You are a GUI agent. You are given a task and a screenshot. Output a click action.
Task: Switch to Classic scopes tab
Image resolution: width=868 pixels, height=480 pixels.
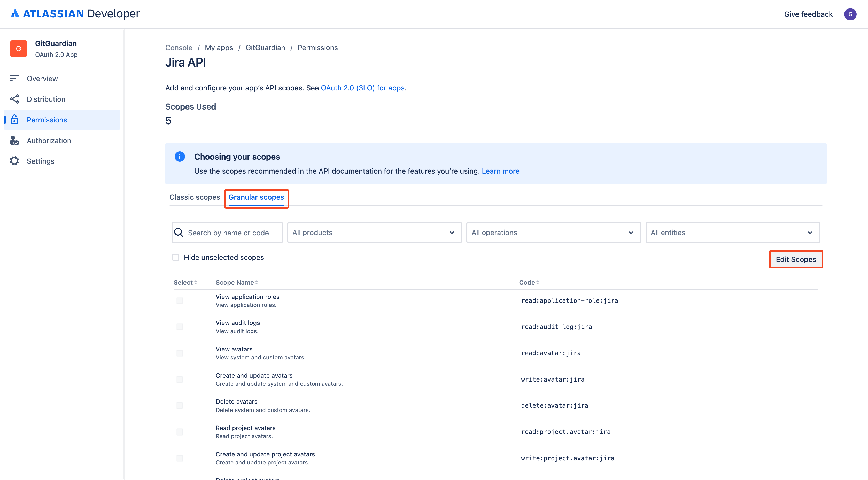point(195,197)
